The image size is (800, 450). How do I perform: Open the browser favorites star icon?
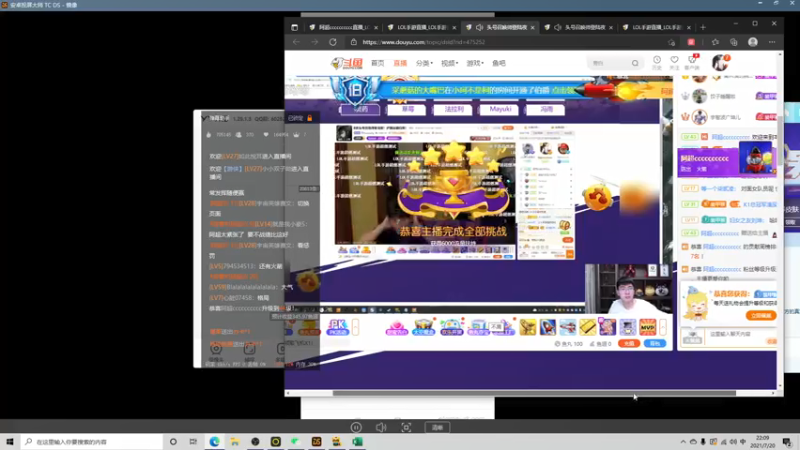pyautogui.click(x=715, y=42)
